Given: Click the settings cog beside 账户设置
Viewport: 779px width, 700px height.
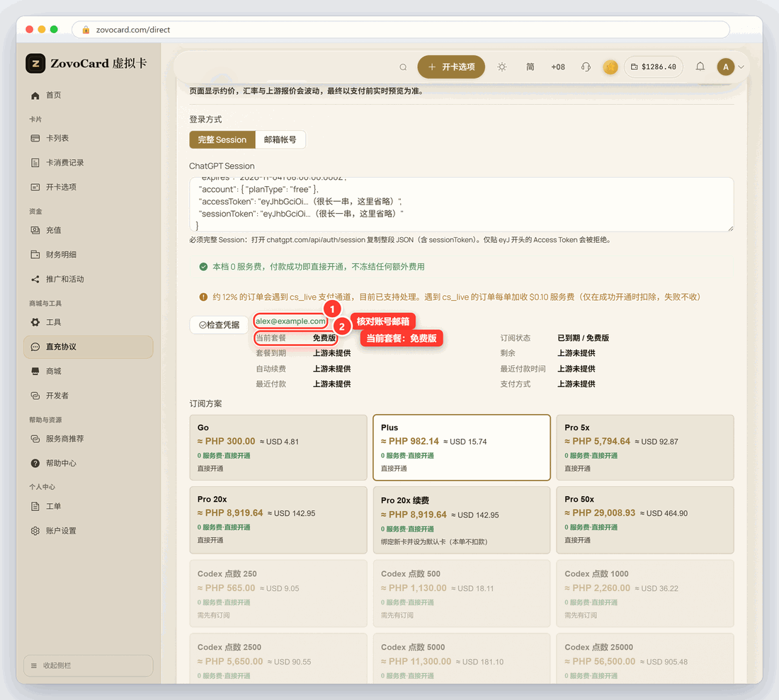Looking at the screenshot, I should pyautogui.click(x=35, y=531).
